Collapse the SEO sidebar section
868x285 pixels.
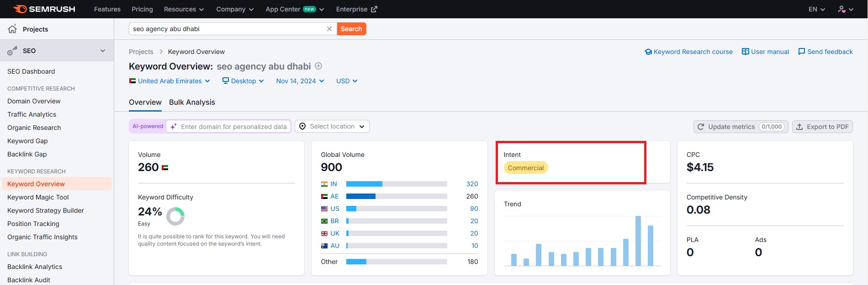(x=103, y=51)
